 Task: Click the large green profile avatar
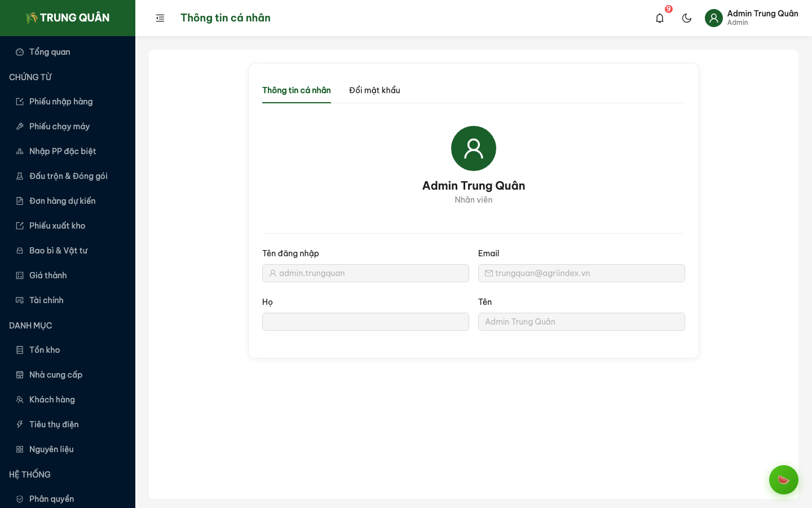pos(474,148)
